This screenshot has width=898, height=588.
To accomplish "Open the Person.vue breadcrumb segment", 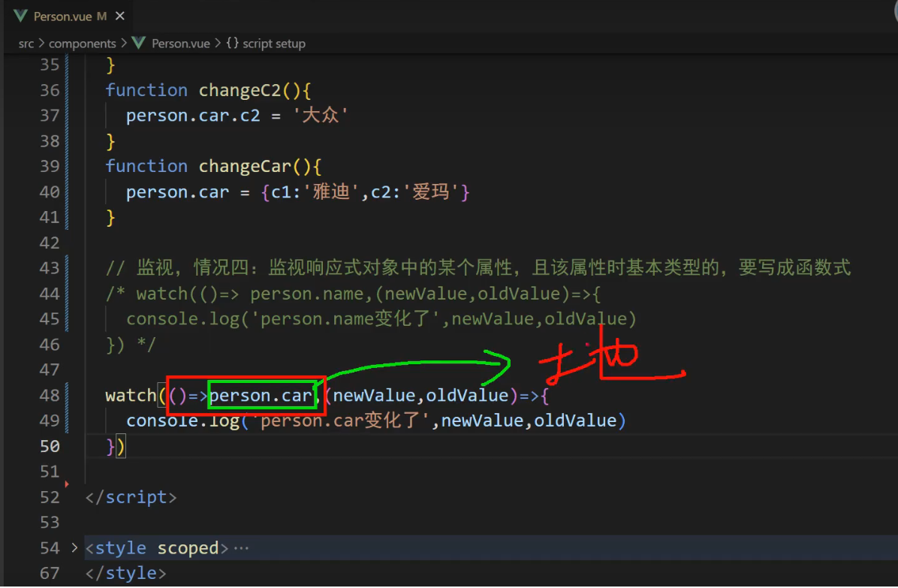I will pos(180,44).
